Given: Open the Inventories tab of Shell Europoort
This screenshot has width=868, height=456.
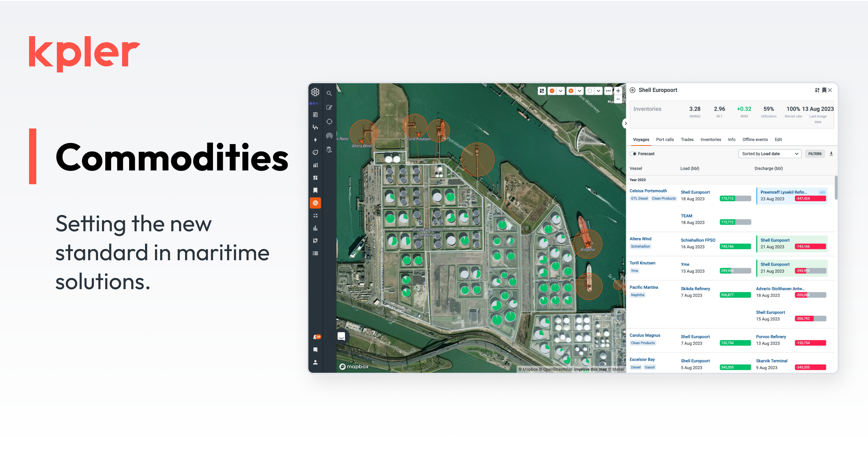Looking at the screenshot, I should 711,139.
